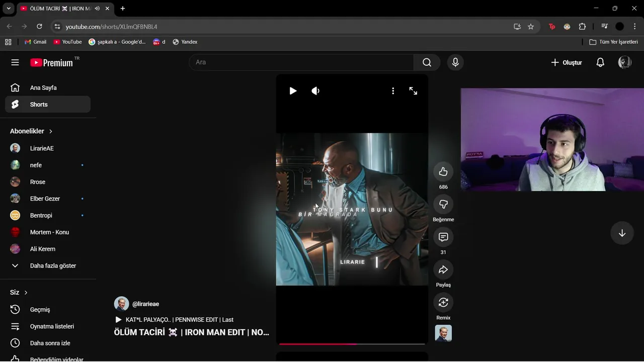Image resolution: width=644 pixels, height=362 pixels.
Task: Expand the Abonelikler section
Action: click(x=31, y=131)
